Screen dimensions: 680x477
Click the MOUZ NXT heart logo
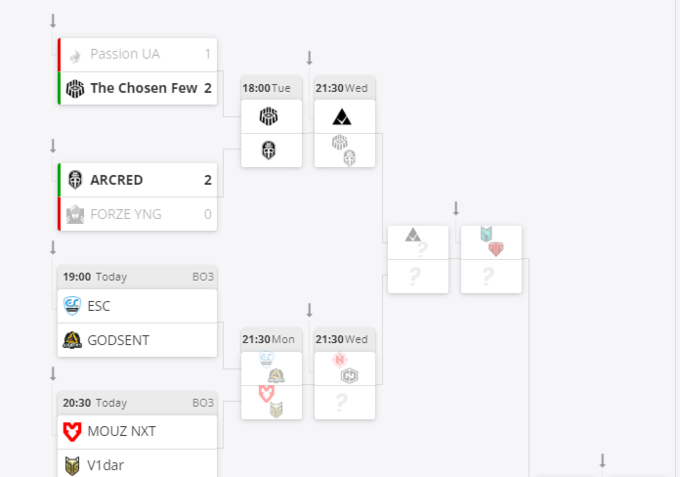coord(72,432)
